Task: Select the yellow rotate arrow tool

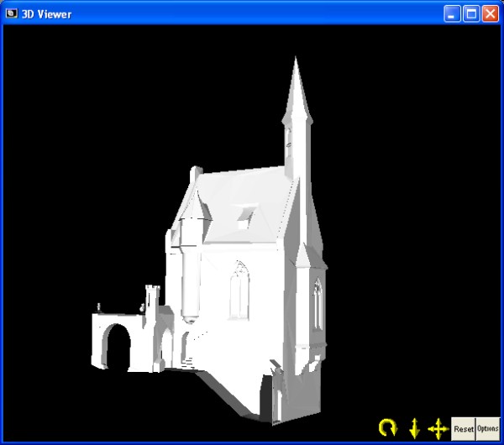Action: pos(388,428)
